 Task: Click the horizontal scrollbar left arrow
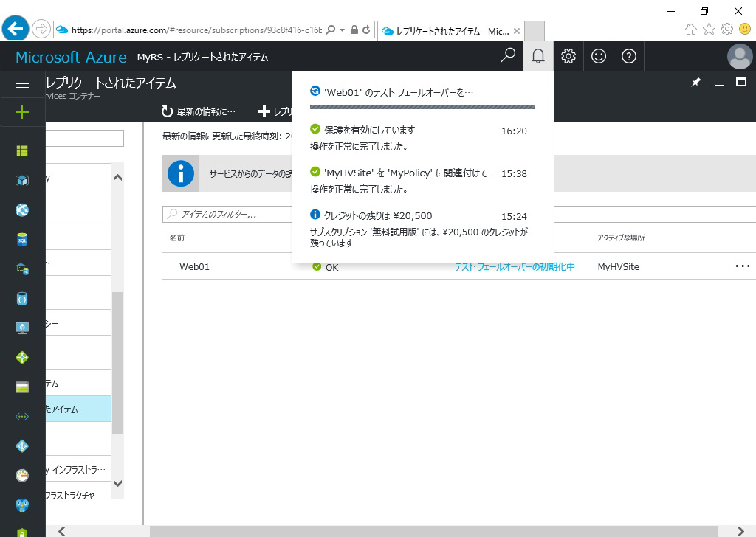[x=61, y=531]
